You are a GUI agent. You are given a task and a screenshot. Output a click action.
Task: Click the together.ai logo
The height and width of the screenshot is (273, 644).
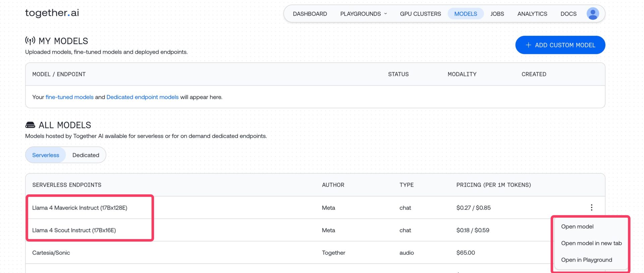point(52,13)
